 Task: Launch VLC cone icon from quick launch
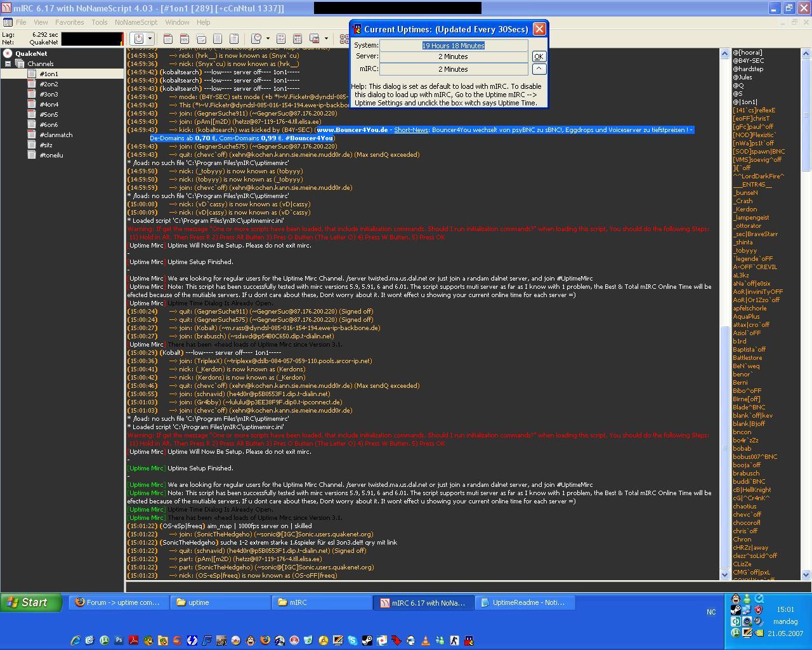(x=425, y=640)
